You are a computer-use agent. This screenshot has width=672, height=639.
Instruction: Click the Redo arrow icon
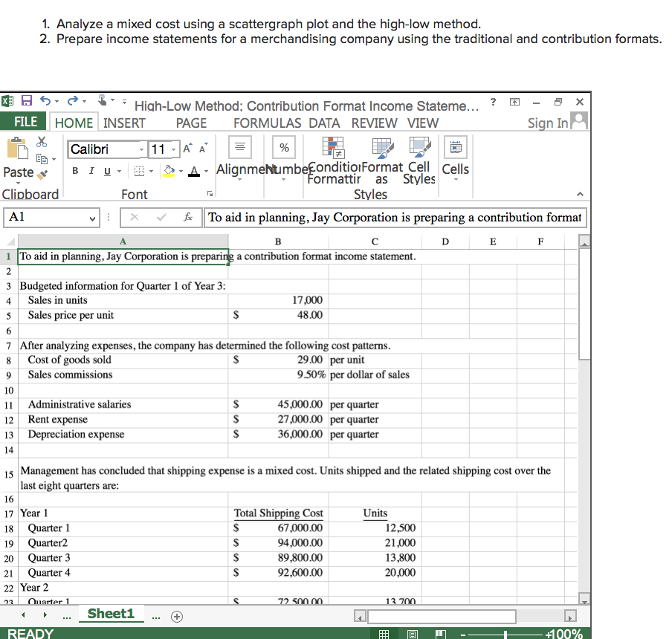coord(73,100)
